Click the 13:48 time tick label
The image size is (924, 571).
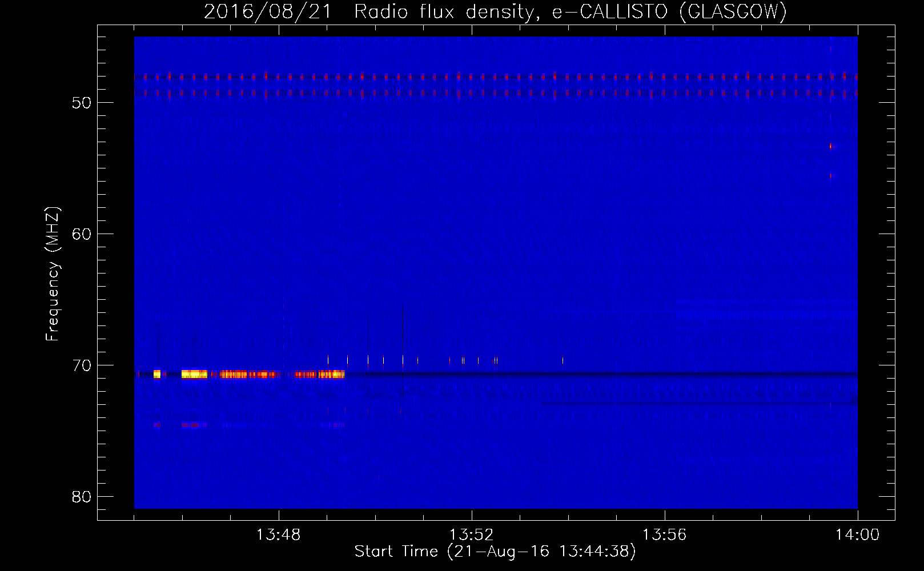278,535
